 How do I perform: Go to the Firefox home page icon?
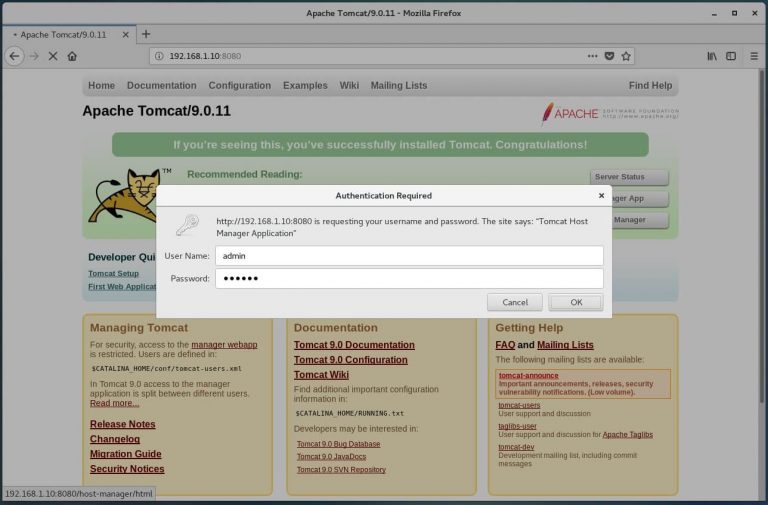(x=72, y=56)
